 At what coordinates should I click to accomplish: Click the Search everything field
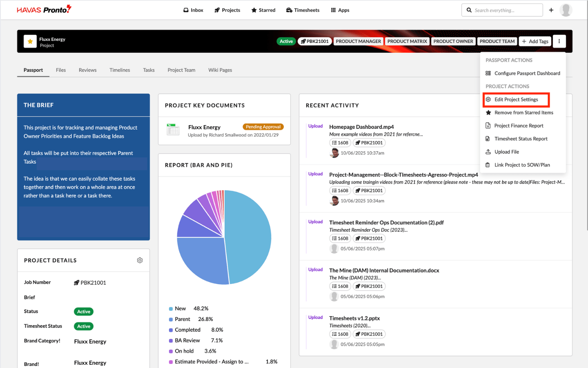point(502,10)
